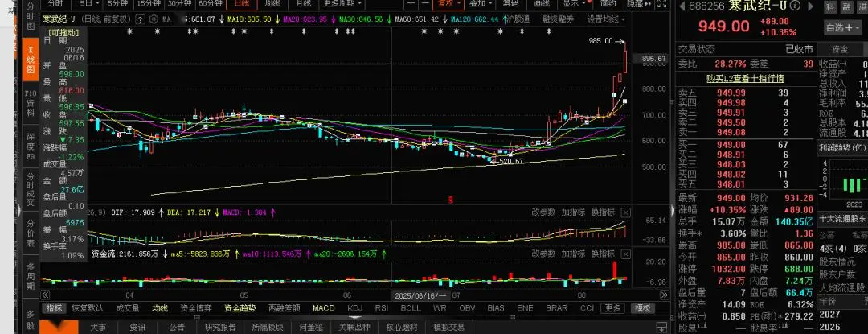
Task: Click the pop-out icon at bottom right of tabs
Action: tap(661, 328)
